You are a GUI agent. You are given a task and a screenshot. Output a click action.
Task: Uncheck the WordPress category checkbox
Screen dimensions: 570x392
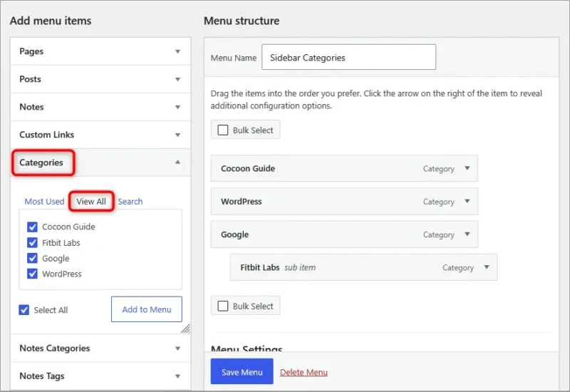[x=32, y=274]
